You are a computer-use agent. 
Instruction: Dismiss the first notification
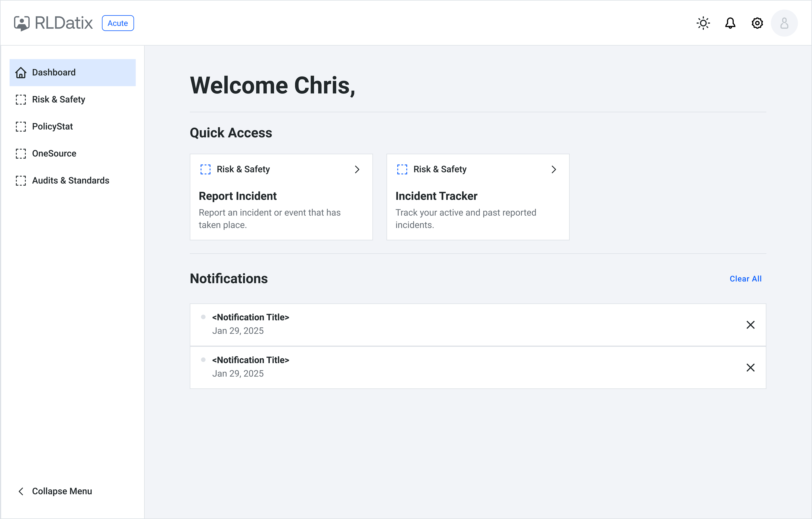click(x=750, y=325)
